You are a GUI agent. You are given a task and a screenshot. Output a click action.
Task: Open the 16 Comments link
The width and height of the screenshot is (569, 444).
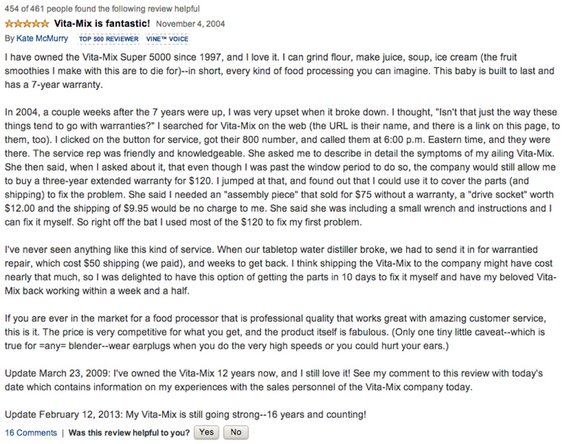(31, 433)
